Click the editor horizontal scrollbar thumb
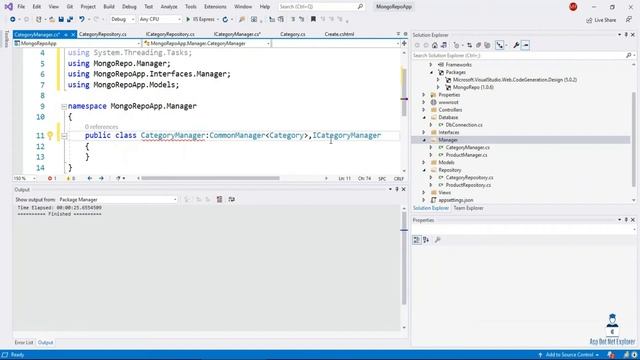Image resolution: width=640 pixels, height=360 pixels. point(210,178)
